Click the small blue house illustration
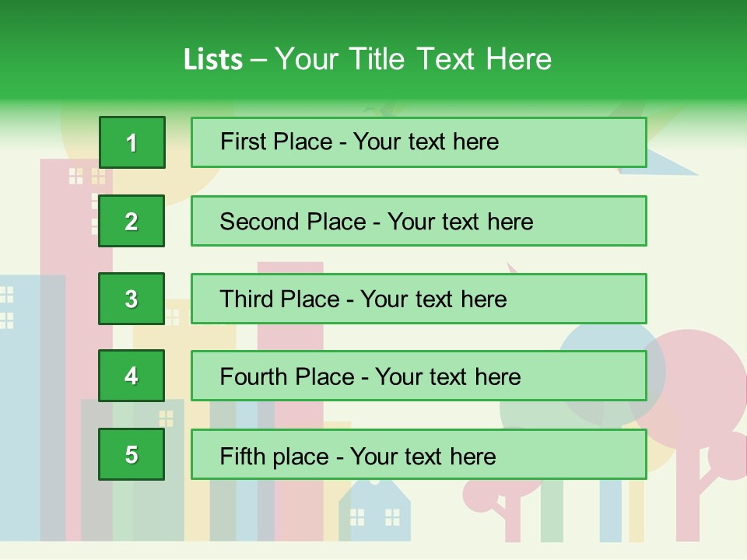747x560 pixels. point(374,510)
